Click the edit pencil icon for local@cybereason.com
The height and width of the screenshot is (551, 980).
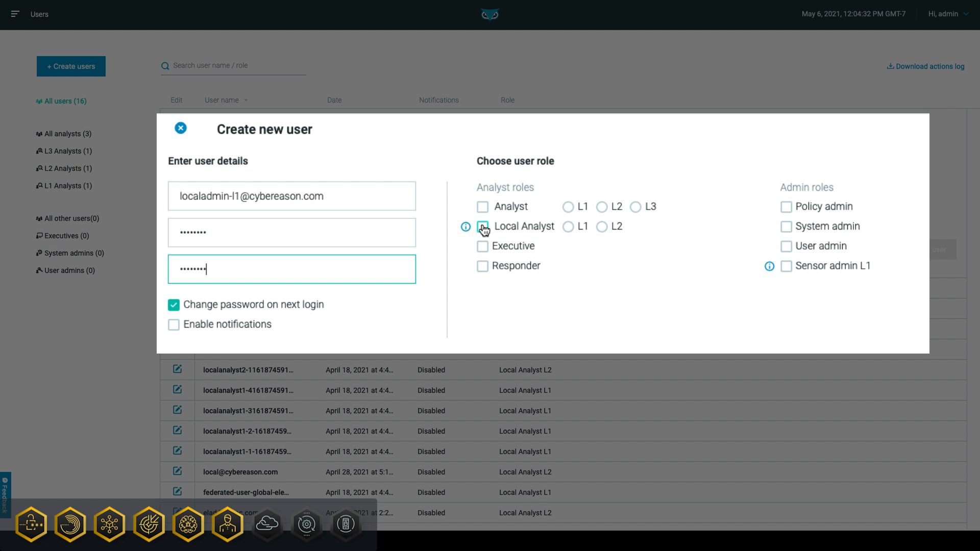tap(177, 471)
